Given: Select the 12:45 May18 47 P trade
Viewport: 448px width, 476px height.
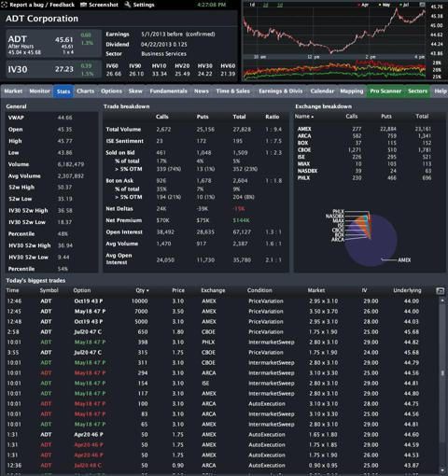Looking at the screenshot, I should [x=221, y=312].
